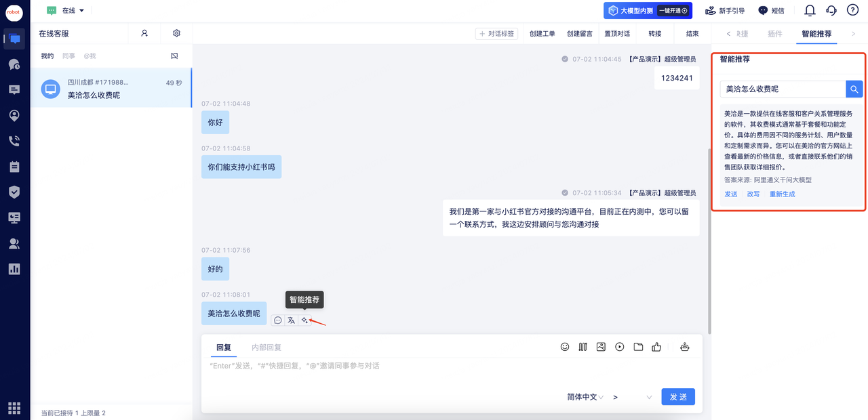Click the 发送 link under the recommended answer
This screenshot has height=420, width=868.
(731, 194)
